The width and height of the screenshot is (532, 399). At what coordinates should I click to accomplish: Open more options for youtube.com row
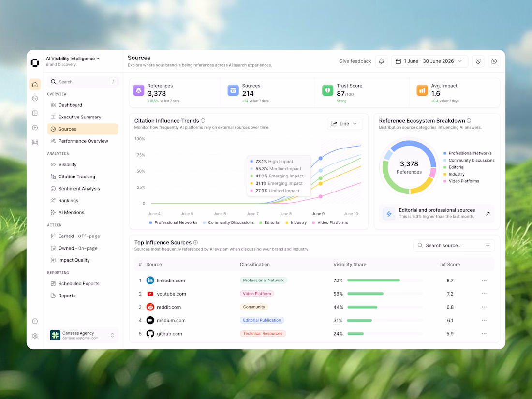point(484,294)
